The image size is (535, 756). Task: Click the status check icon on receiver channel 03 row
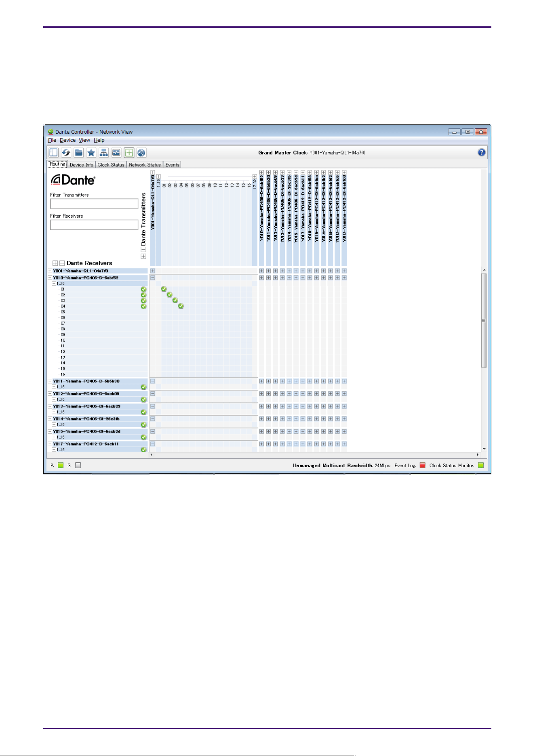tap(143, 300)
